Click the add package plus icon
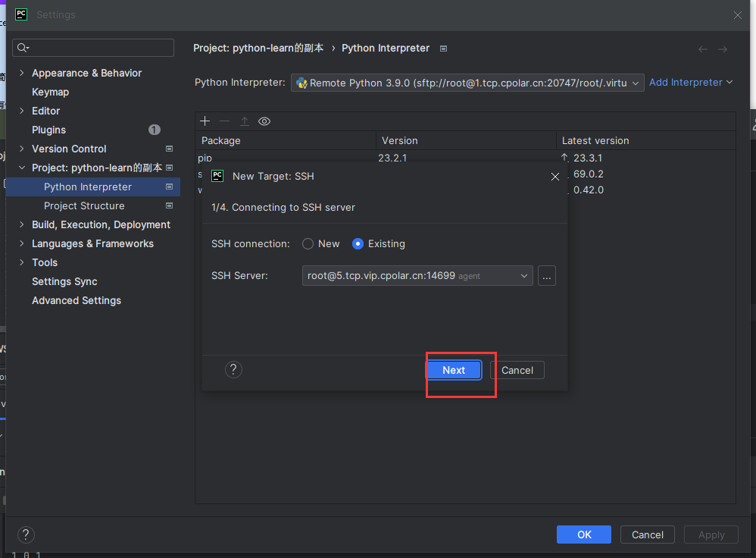Viewport: 756px width, 558px height. pos(205,121)
